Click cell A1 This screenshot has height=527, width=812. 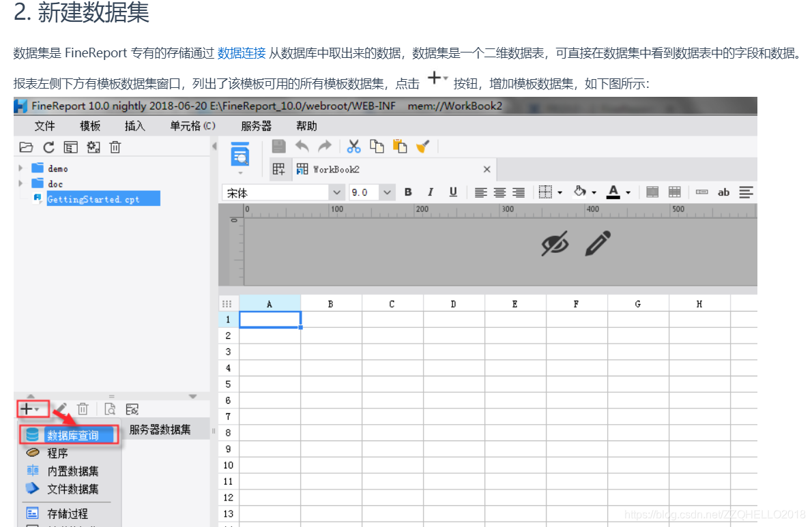tap(270, 320)
